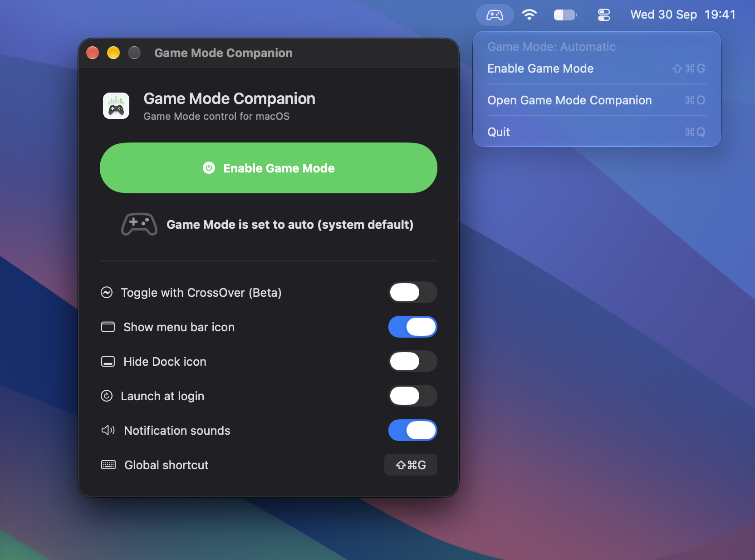Click the 'Hide Dock icon' label text

click(165, 362)
